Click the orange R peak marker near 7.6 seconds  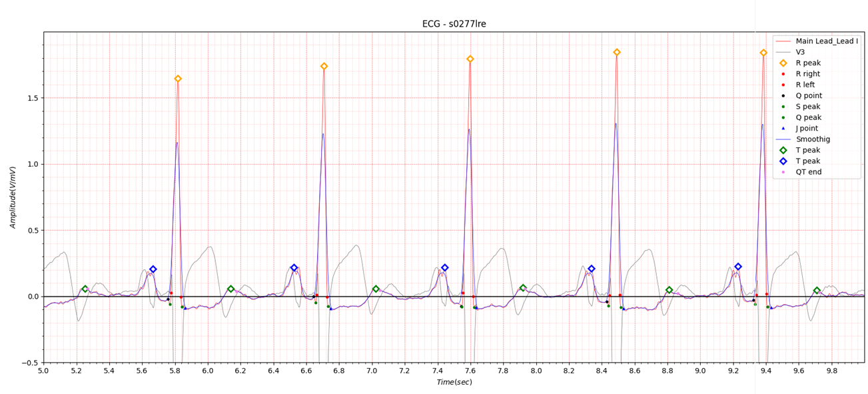click(x=470, y=59)
